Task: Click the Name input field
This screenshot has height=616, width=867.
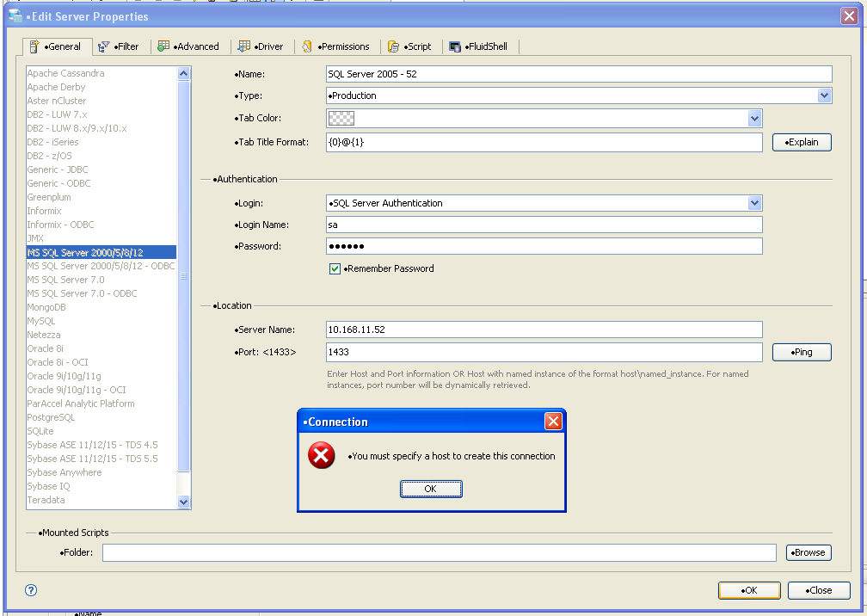Action: pyautogui.click(x=579, y=74)
